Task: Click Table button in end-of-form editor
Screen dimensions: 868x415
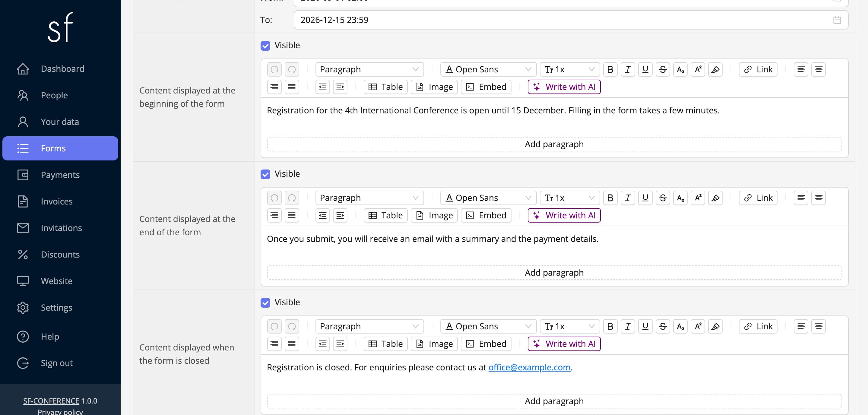Action: (x=385, y=215)
